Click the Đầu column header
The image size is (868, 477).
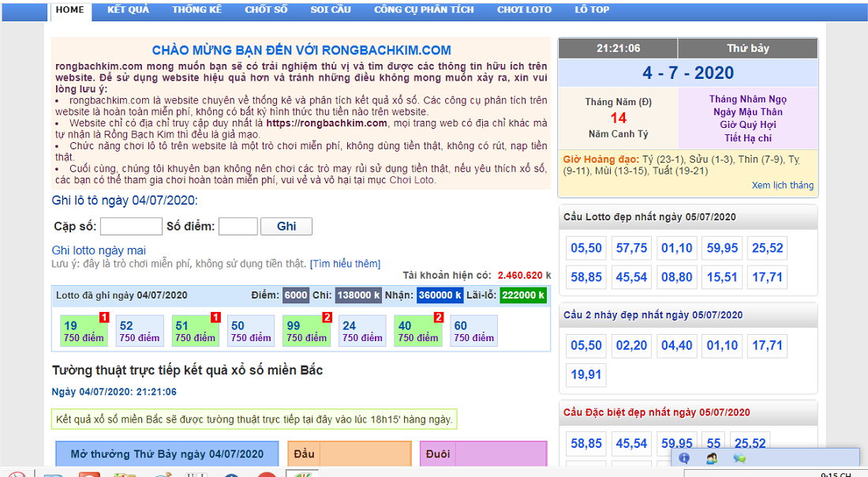point(305,454)
